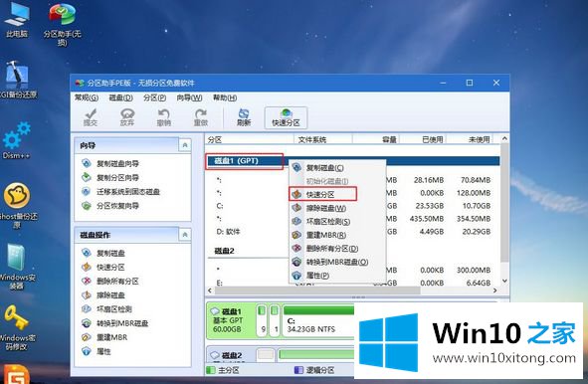The image size is (588, 384).
Task: Open the 向导(W) menu
Action: [x=189, y=97]
